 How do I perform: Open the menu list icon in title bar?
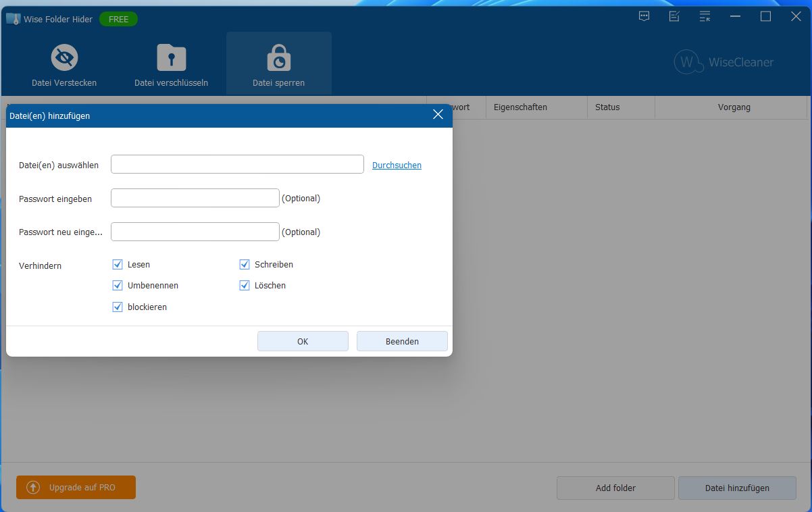(705, 16)
